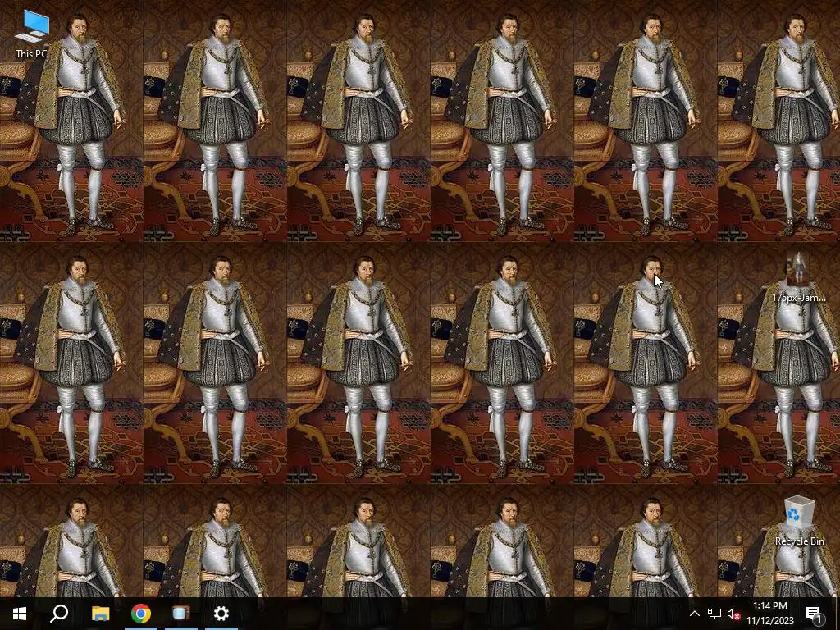Image resolution: width=840 pixels, height=630 pixels.
Task: Open Action Center notifications icon
Action: point(815,614)
